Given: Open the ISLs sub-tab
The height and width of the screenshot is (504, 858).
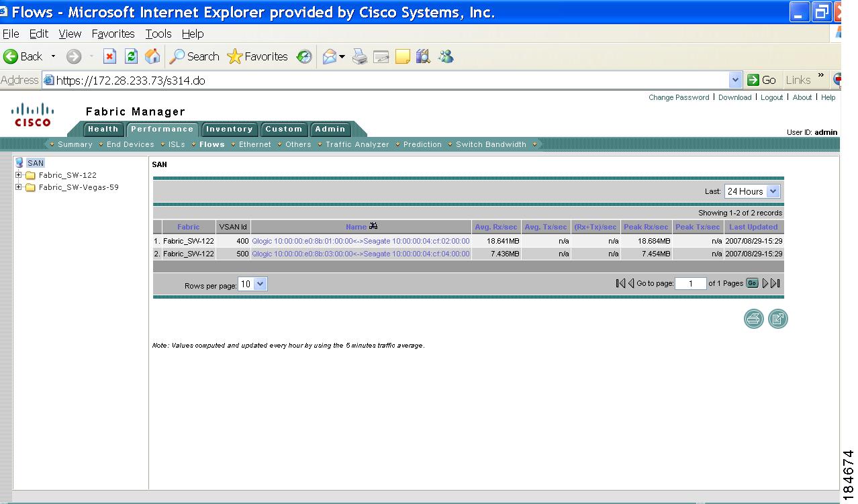Looking at the screenshot, I should [x=177, y=144].
